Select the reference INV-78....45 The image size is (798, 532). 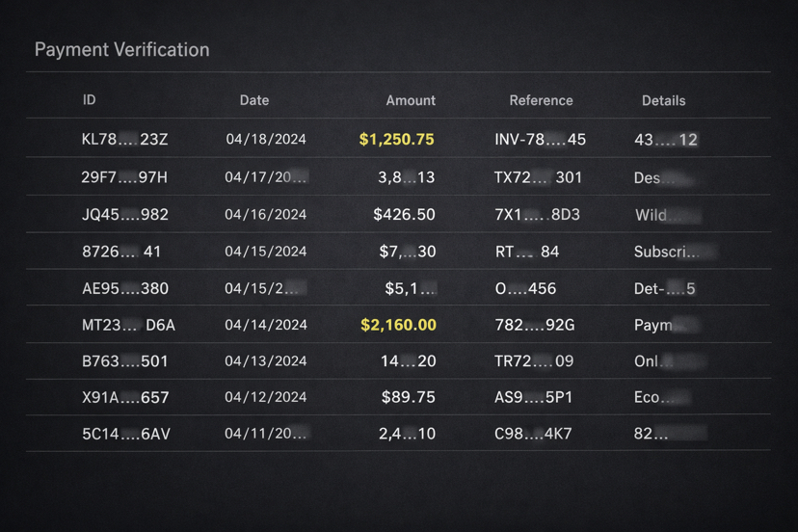click(x=540, y=139)
